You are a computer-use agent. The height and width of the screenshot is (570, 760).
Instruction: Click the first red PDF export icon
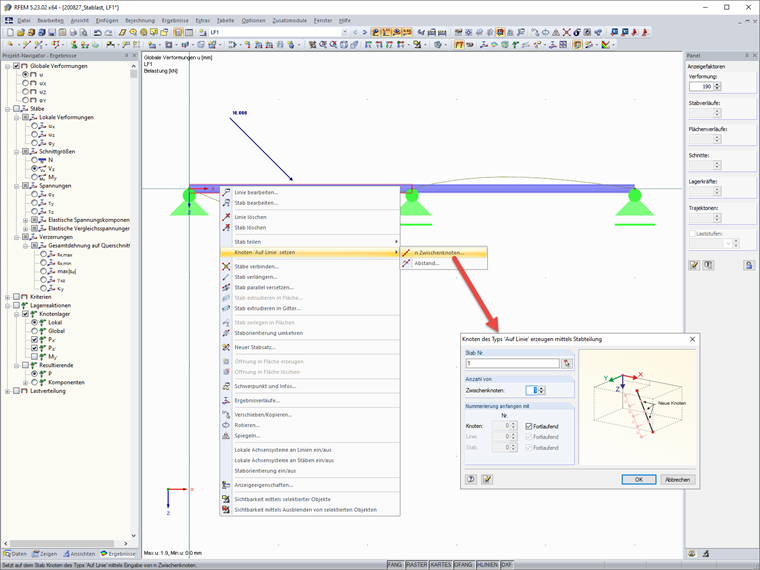[x=635, y=32]
